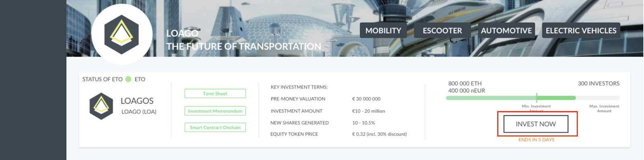The width and height of the screenshot is (644, 160).
Task: View the Smart Contract Onchain
Action: point(215,127)
